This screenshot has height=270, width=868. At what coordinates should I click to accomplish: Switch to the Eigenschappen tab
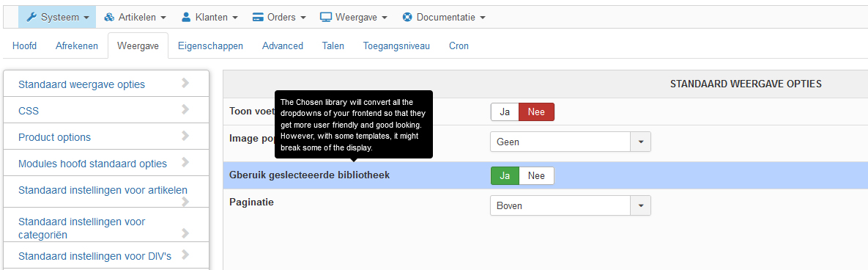tap(210, 46)
